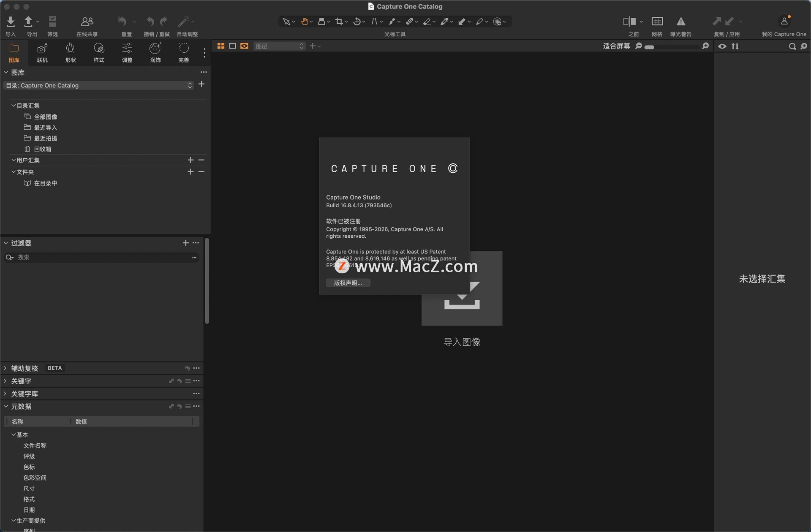This screenshot has width=811, height=532.
Task: Expand the 辅助复核 panel
Action: pos(5,368)
